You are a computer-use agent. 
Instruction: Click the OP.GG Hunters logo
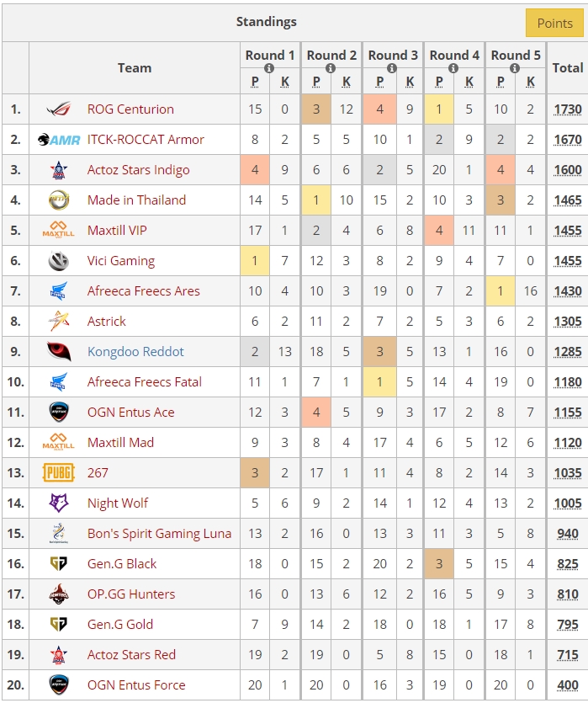(59, 594)
